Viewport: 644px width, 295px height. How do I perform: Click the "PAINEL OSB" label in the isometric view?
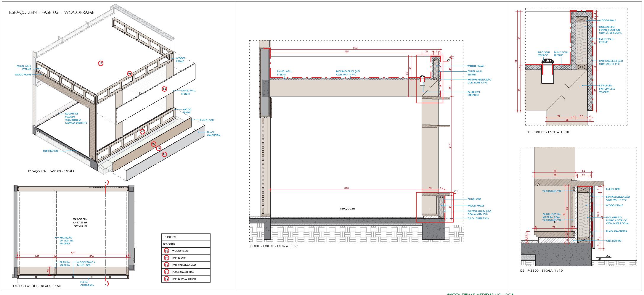pyautogui.click(x=207, y=120)
